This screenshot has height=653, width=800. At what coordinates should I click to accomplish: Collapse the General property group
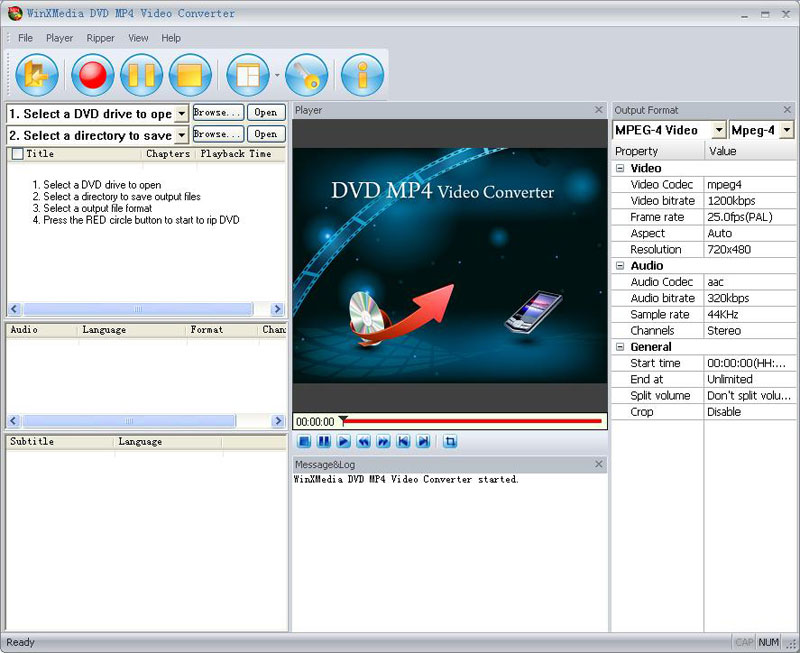(620, 347)
